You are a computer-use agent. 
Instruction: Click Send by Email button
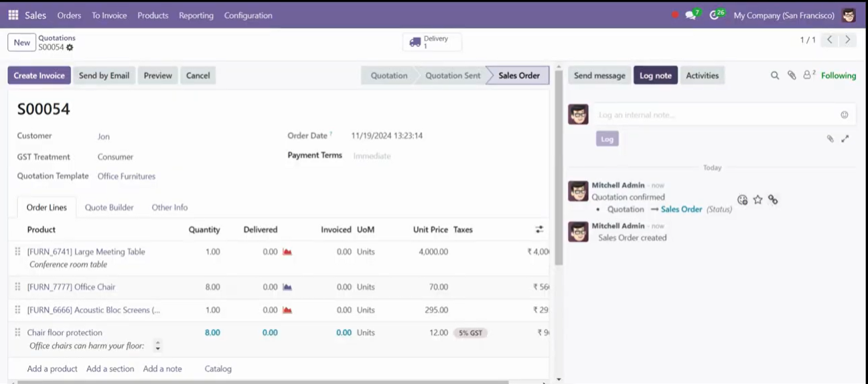pos(104,76)
